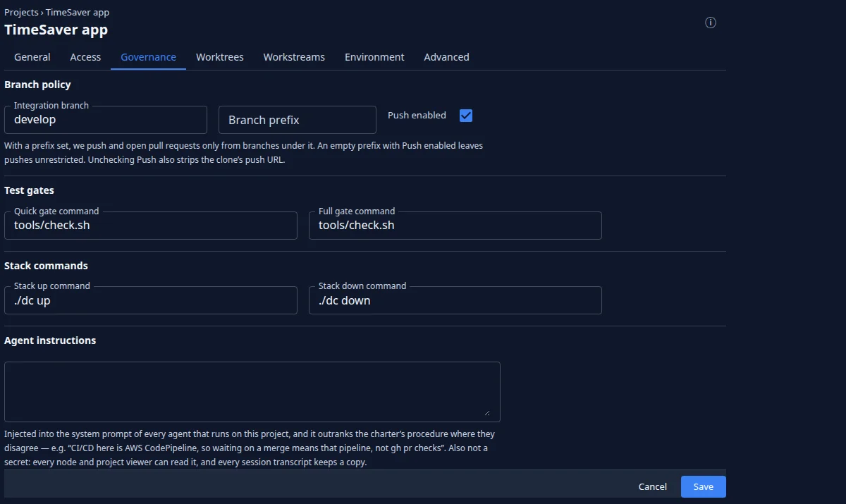Click the Stack commands heading
The width and height of the screenshot is (846, 504).
point(46,266)
